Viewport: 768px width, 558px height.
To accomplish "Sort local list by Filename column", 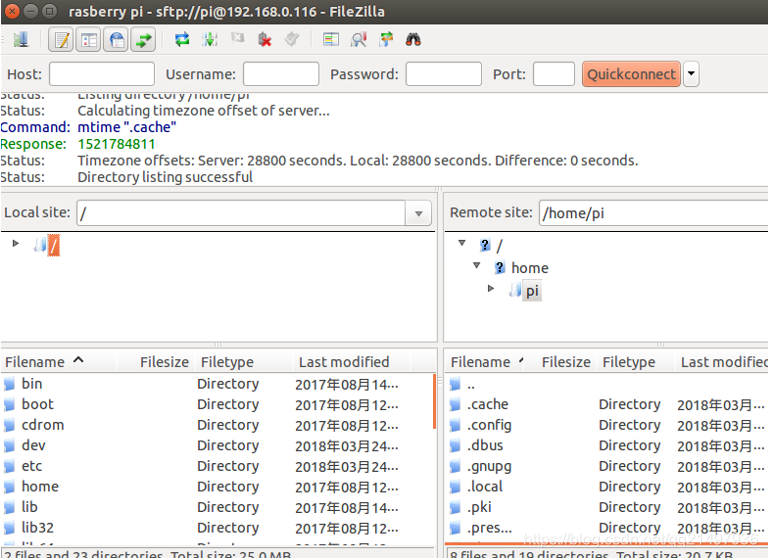I will point(58,362).
